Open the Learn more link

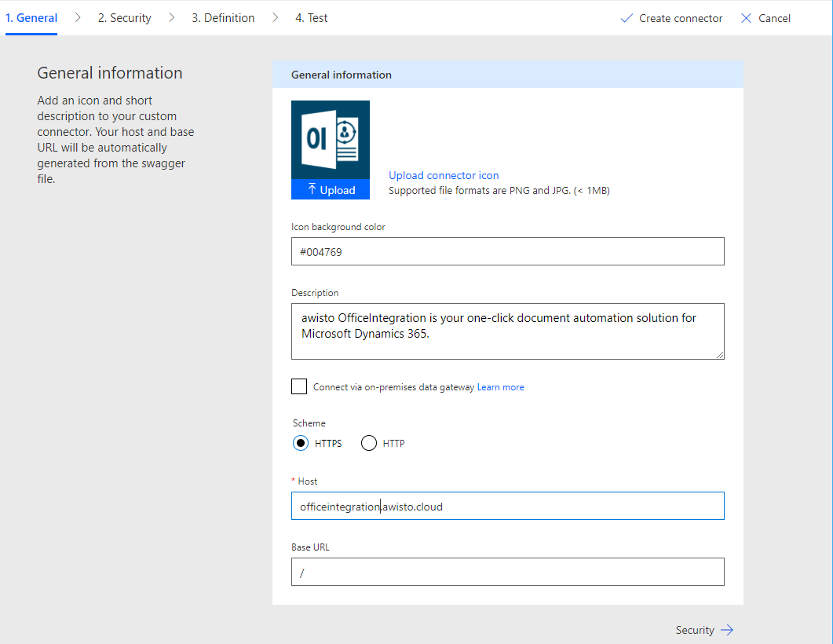pos(500,387)
